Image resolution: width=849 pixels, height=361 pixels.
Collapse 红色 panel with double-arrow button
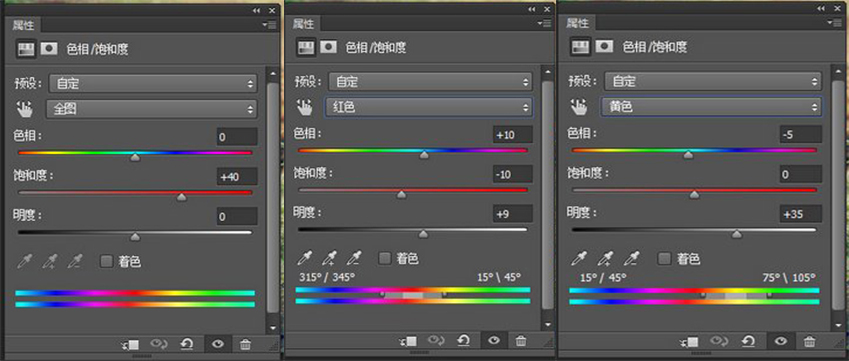pos(531,9)
